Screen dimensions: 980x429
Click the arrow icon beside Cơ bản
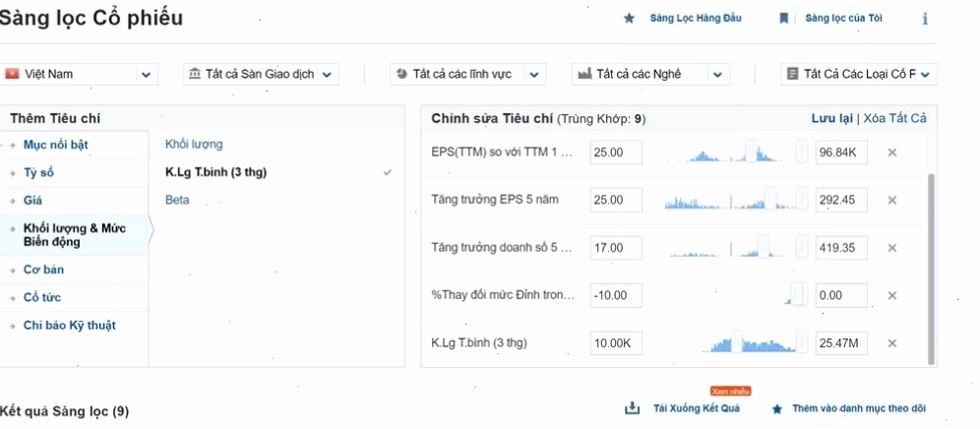[x=13, y=271]
